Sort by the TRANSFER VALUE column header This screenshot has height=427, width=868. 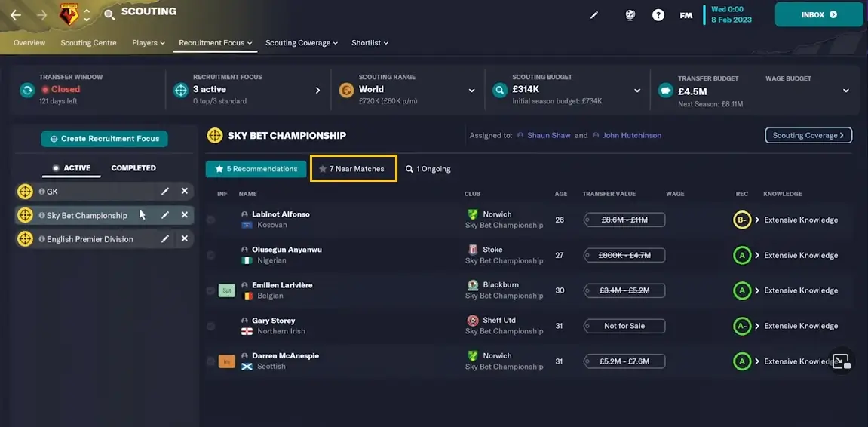pos(609,194)
